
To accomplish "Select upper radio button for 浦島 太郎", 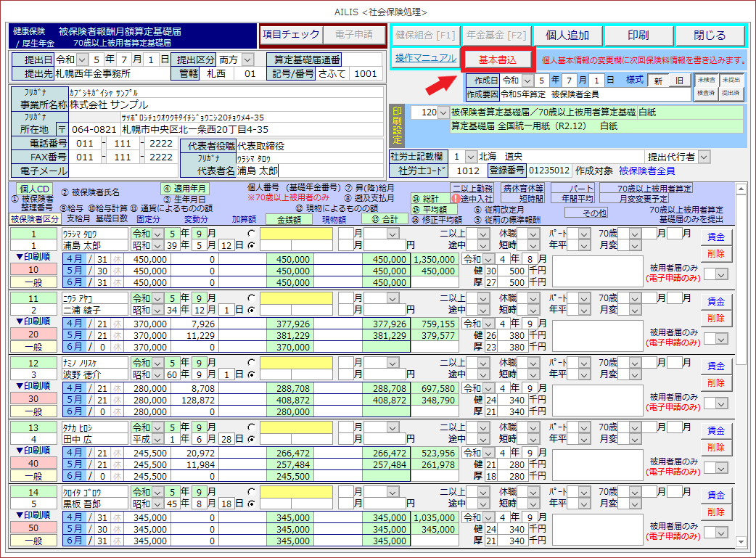I will 251,234.
